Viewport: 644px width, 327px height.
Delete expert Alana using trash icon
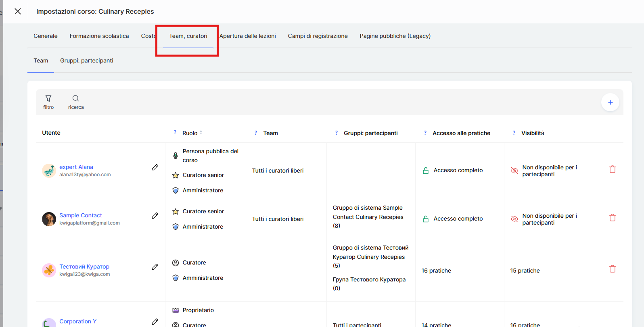612,169
